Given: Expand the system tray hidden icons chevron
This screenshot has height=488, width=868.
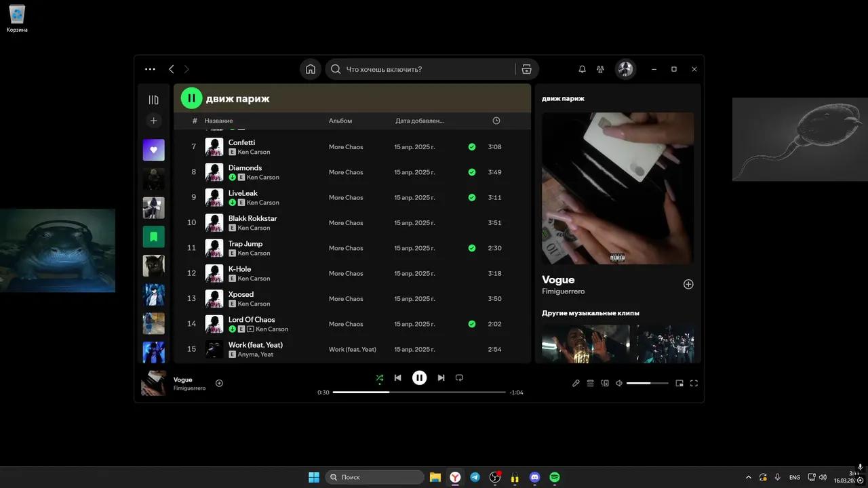Looking at the screenshot, I should (749, 477).
